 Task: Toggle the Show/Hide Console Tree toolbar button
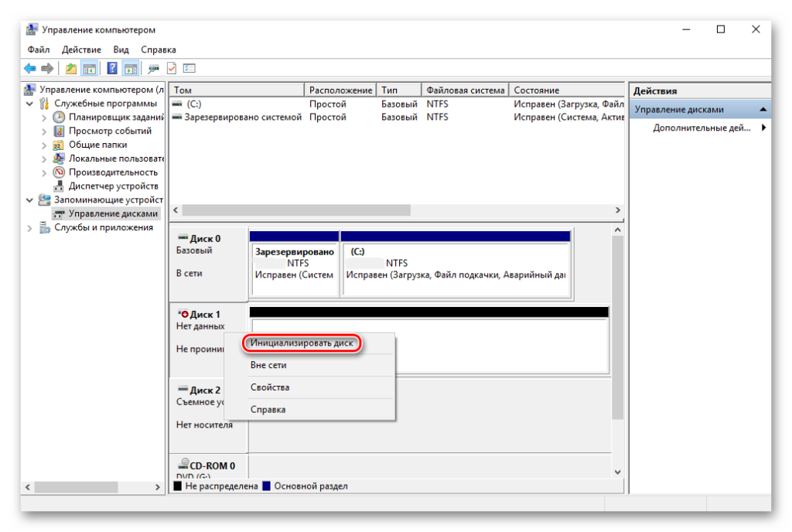[90, 68]
